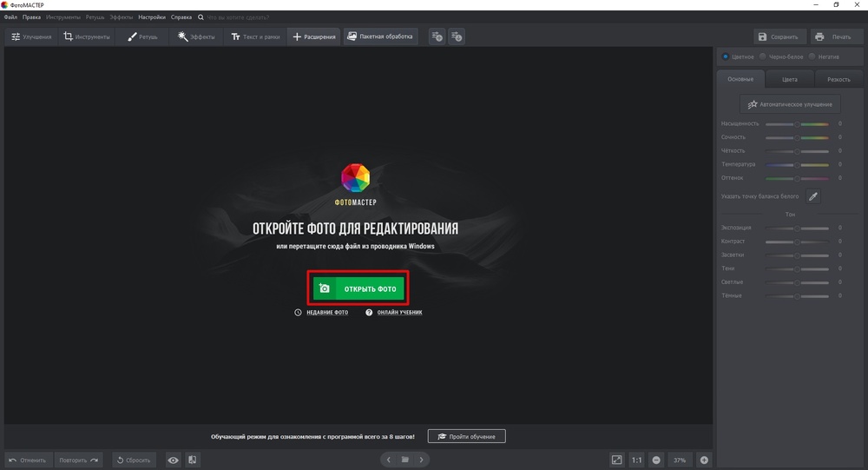Click the folder icon in bottom navigation
868x470 pixels.
pyautogui.click(x=404, y=460)
